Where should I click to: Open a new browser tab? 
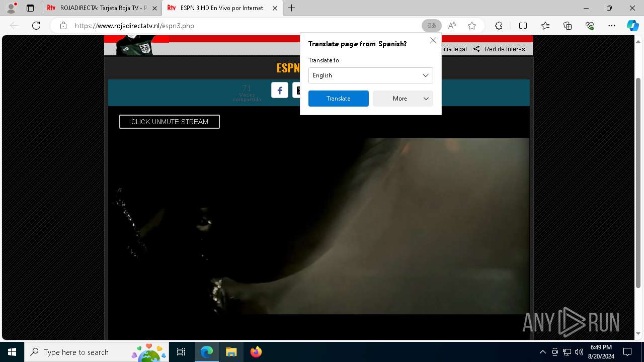click(291, 8)
